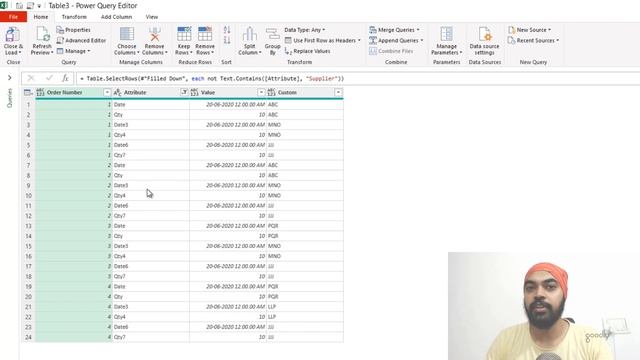Select the Custom column header
The height and width of the screenshot is (360, 640).
pyautogui.click(x=305, y=93)
